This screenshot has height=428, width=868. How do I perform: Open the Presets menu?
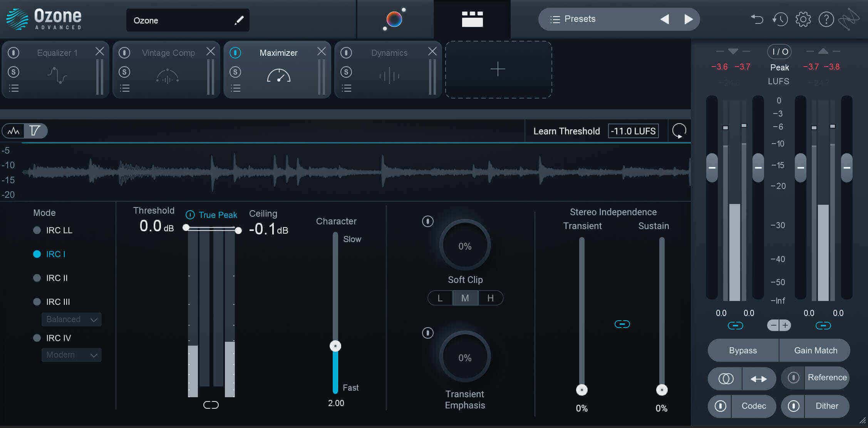(573, 19)
